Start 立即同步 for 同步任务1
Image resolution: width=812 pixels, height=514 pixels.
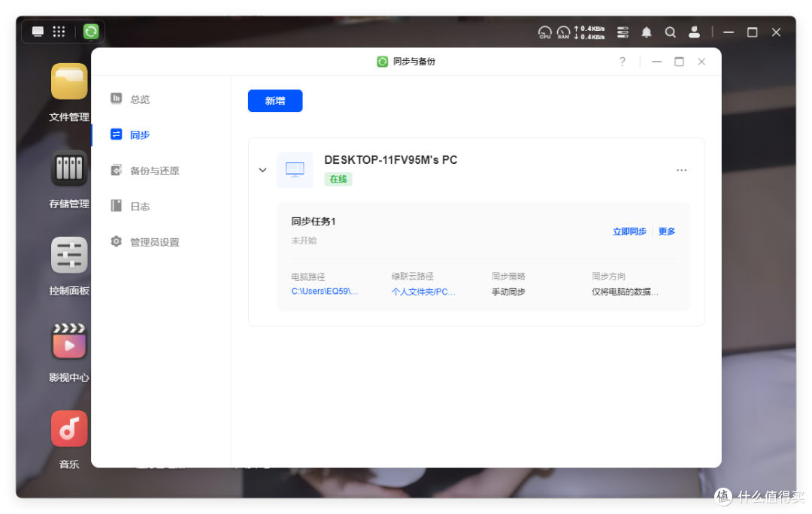pyautogui.click(x=629, y=231)
